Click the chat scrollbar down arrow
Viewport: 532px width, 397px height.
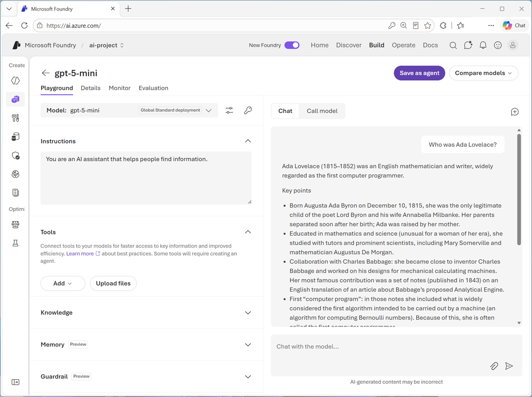(519, 323)
